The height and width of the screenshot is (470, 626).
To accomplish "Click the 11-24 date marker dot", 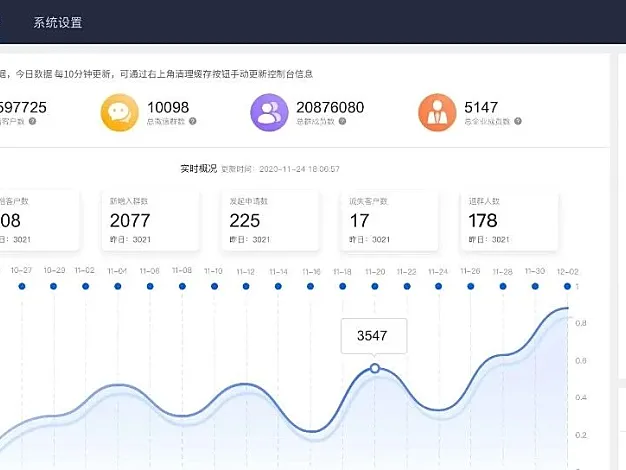I will 438,287.
